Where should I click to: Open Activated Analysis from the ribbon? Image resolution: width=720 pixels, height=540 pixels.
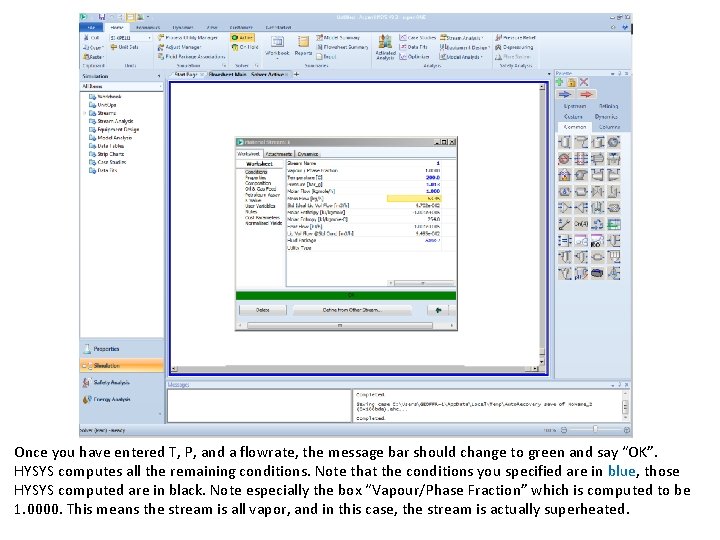[x=385, y=48]
